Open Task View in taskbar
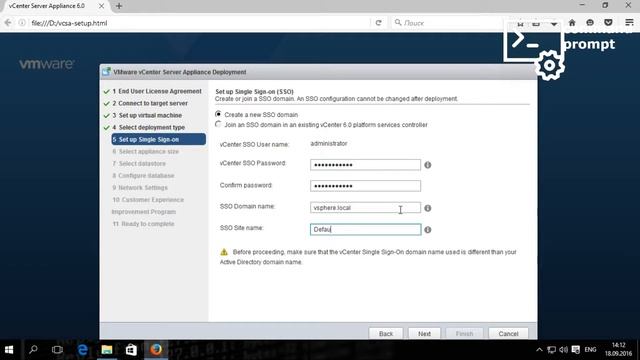Screen dimensions: 640x360 click(x=58, y=350)
